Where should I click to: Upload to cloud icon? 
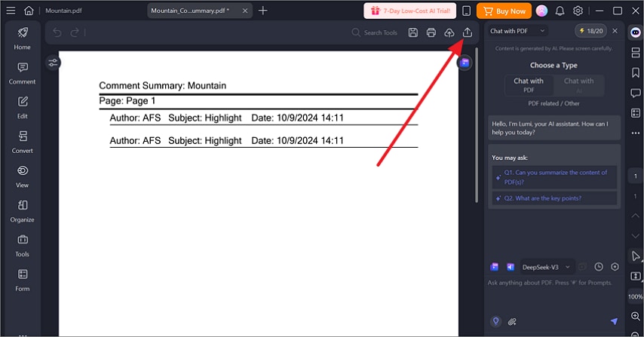(449, 32)
